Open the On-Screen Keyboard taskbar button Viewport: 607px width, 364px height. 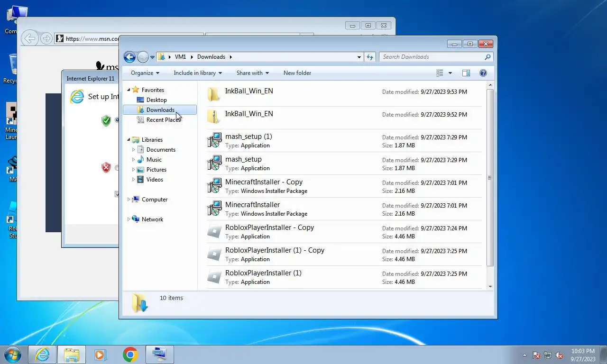pyautogui.click(x=159, y=355)
